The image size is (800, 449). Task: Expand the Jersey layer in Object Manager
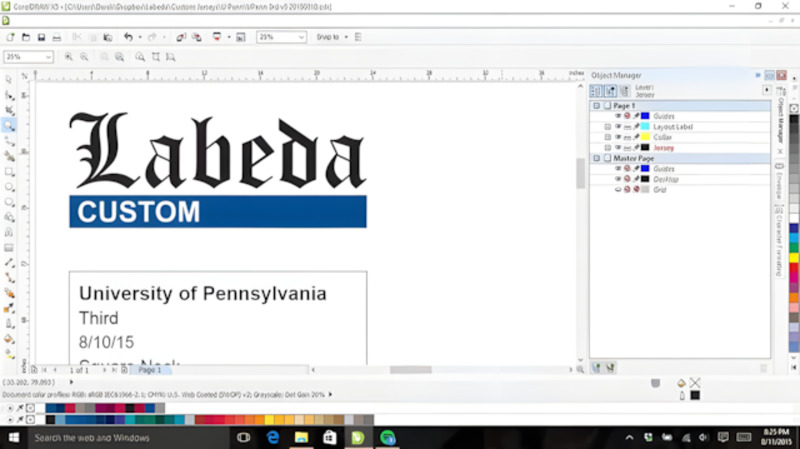click(x=607, y=148)
